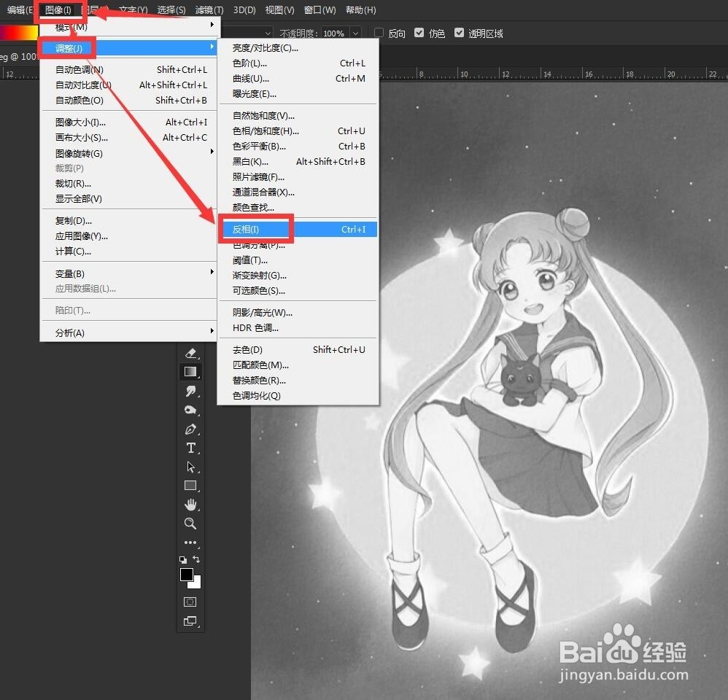The width and height of the screenshot is (728, 700).
Task: Select the Rectangle shape tool
Action: coord(190,486)
